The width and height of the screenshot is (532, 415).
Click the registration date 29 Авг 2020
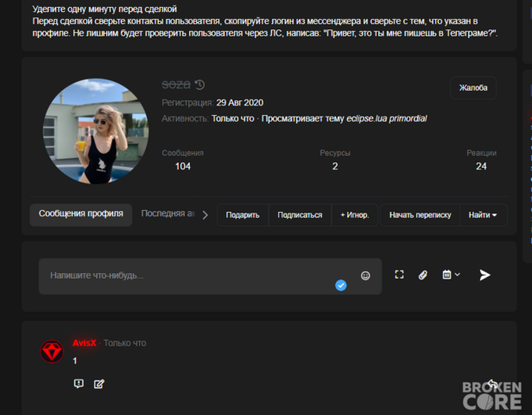point(240,103)
